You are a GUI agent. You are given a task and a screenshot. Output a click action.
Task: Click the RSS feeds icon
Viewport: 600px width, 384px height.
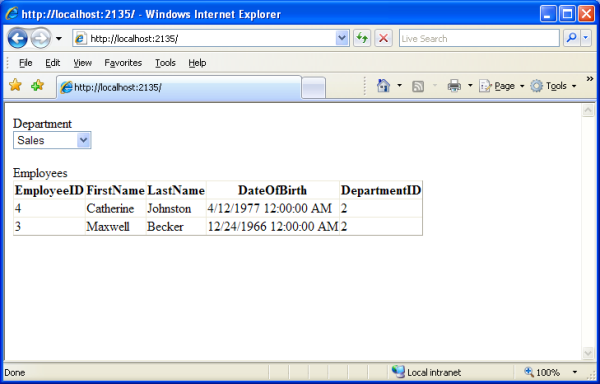(x=417, y=86)
